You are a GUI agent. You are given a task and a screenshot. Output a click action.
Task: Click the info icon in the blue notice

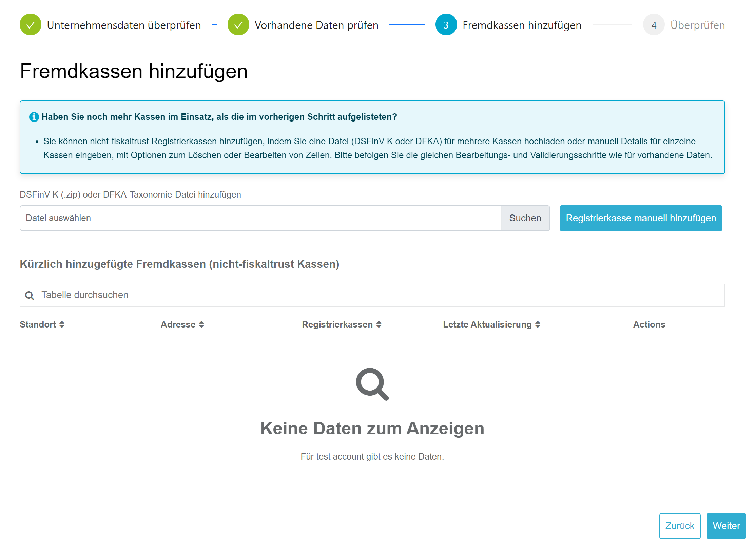34,117
